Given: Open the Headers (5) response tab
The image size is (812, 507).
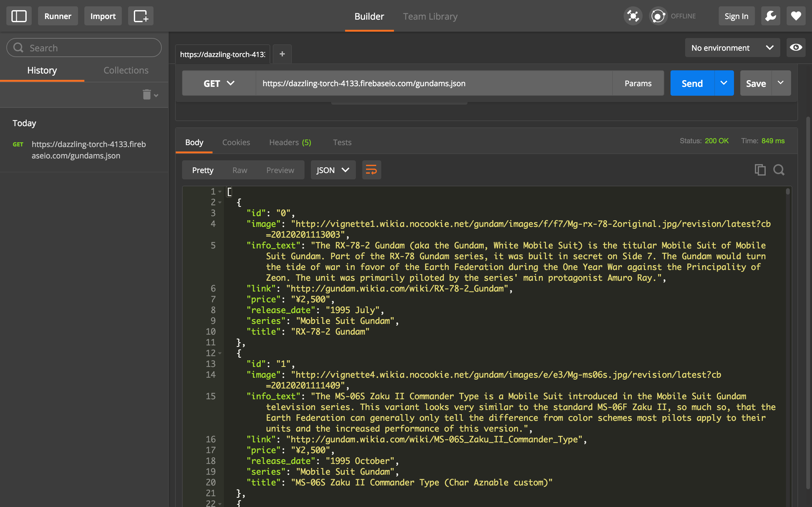Looking at the screenshot, I should [290, 142].
